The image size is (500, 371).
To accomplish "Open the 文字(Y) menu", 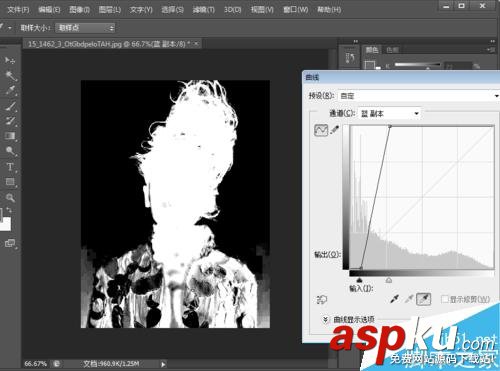I will 141,10.
